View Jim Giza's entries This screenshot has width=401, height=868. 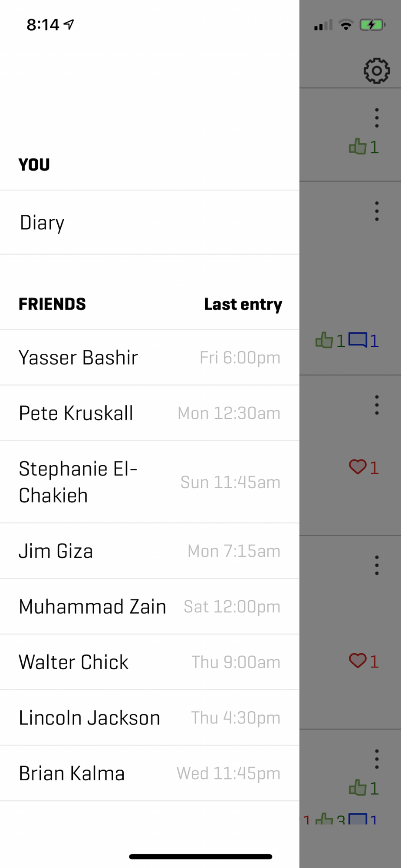click(150, 551)
